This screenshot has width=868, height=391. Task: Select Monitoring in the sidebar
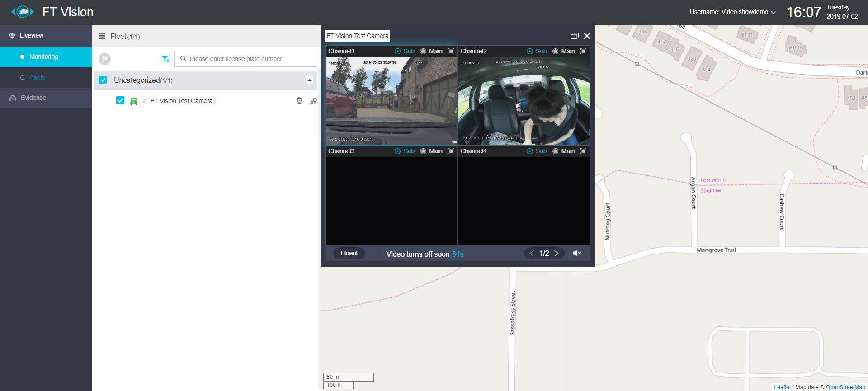[x=46, y=57]
